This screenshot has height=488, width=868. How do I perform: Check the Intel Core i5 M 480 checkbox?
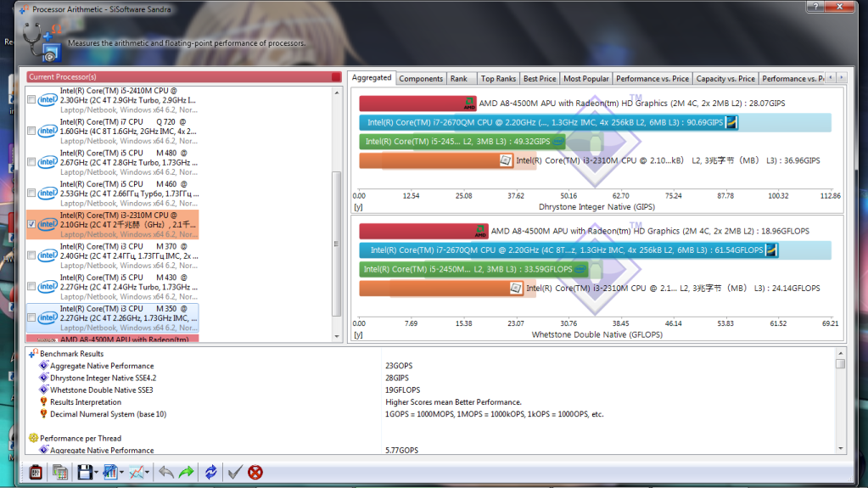pyautogui.click(x=31, y=162)
